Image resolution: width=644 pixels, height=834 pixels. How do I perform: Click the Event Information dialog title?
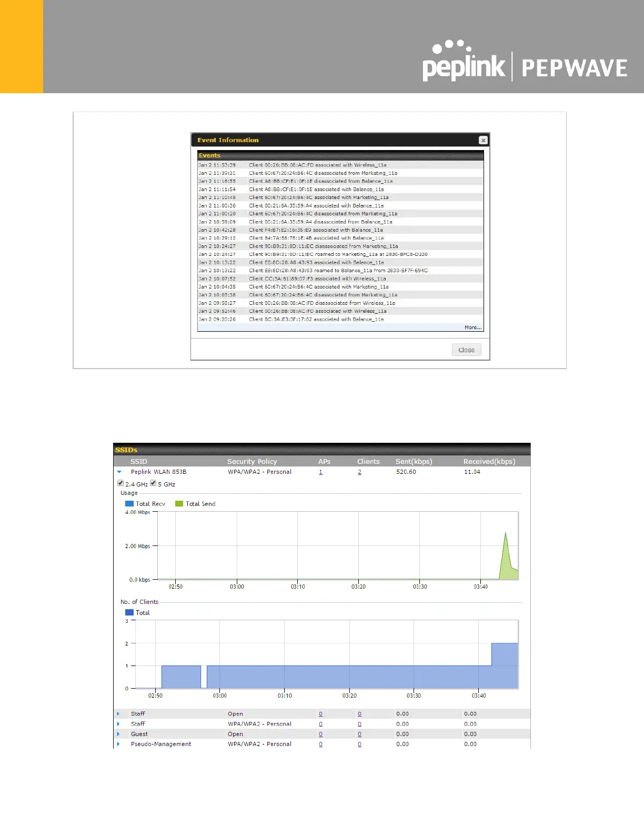point(228,140)
